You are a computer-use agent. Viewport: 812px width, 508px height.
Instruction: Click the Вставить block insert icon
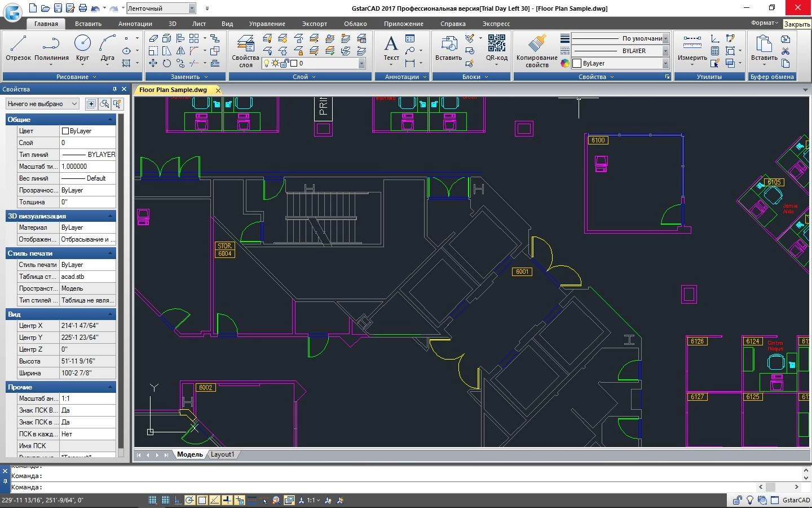[x=449, y=48]
